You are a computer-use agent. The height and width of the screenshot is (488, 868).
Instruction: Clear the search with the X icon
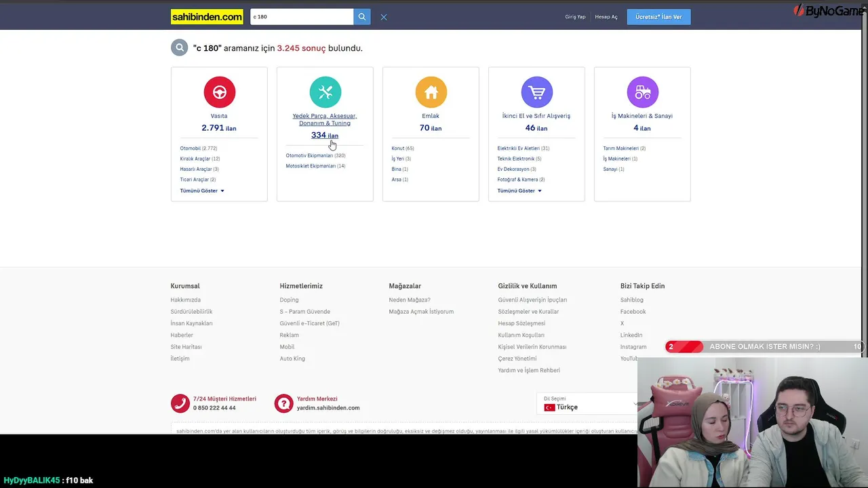point(384,17)
